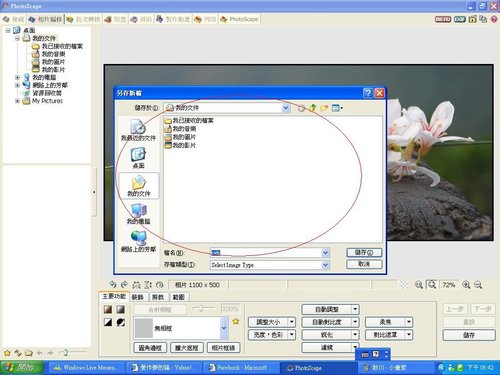Image resolution: width=500 pixels, height=375 pixels.
Task: Click the negative invert icon
Action: tap(121, 322)
